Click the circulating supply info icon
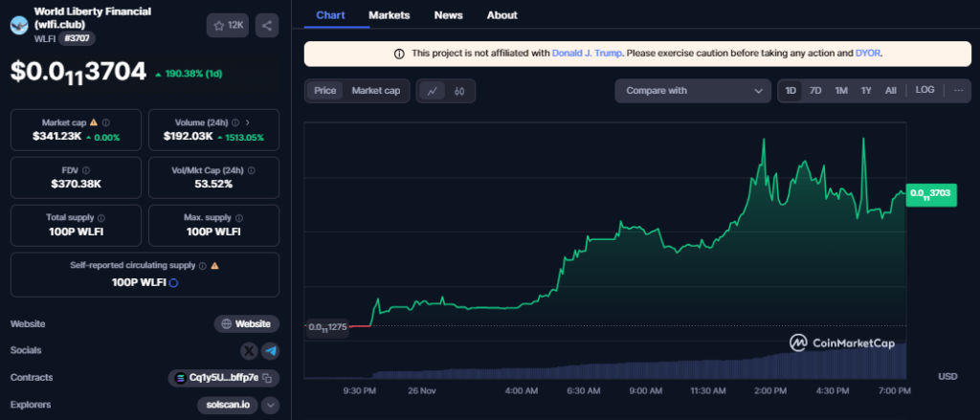980x420 pixels. (203, 266)
